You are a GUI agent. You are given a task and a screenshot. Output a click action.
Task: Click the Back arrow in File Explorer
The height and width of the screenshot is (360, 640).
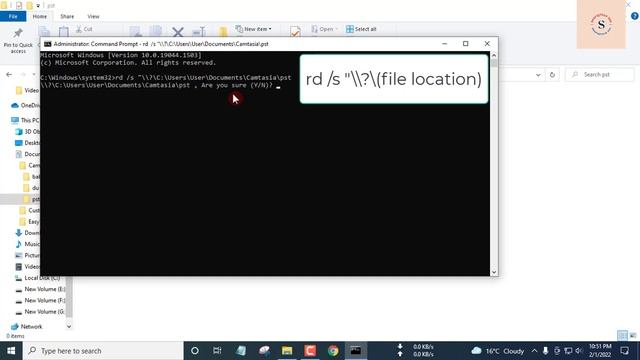[x=9, y=75]
